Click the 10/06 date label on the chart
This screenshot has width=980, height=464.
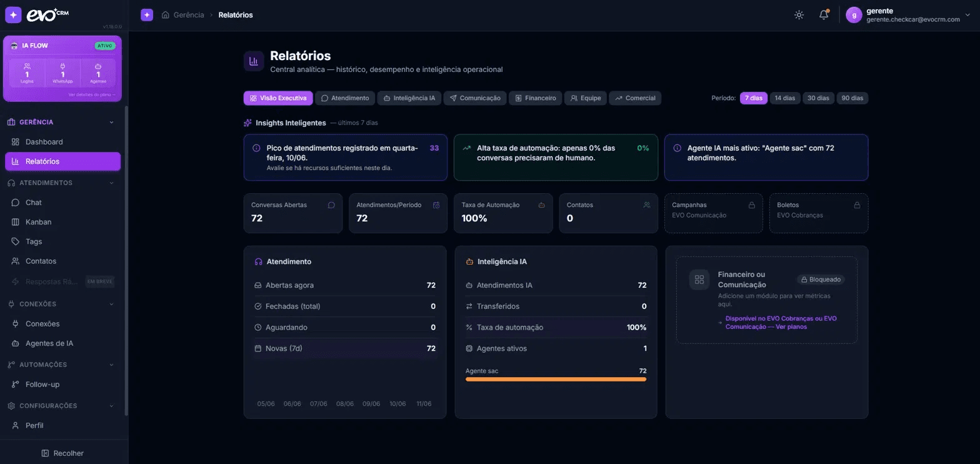(397, 404)
